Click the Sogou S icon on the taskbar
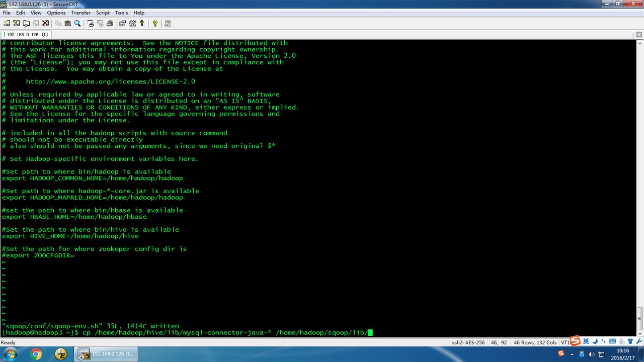This screenshot has width=644, height=362. point(561,353)
